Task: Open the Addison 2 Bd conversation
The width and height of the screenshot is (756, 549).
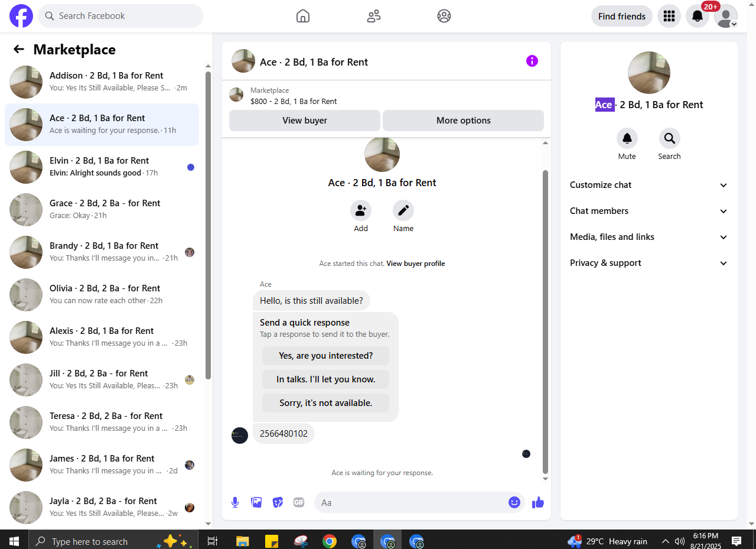Action: pyautogui.click(x=102, y=82)
